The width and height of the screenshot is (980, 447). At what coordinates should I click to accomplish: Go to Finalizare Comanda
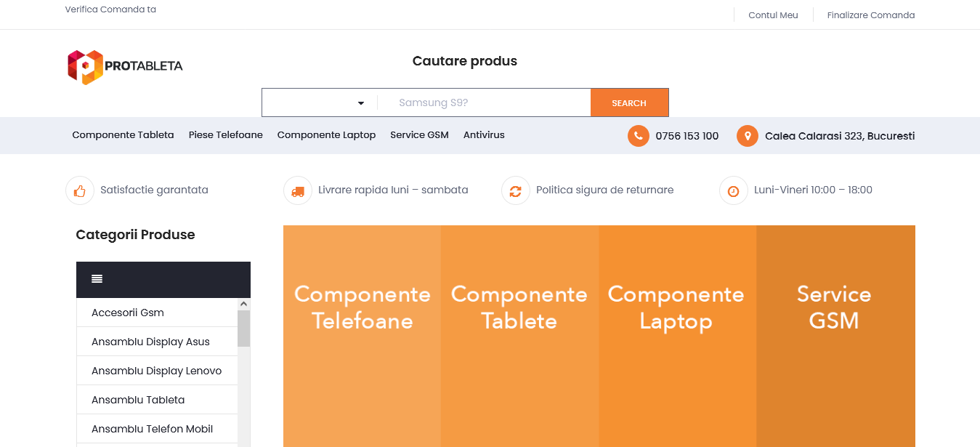pyautogui.click(x=871, y=15)
